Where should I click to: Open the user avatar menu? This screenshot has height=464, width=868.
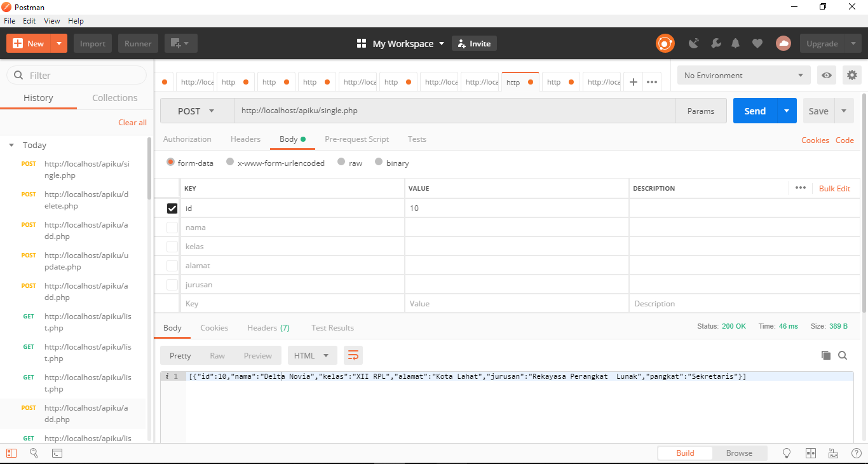(x=783, y=43)
